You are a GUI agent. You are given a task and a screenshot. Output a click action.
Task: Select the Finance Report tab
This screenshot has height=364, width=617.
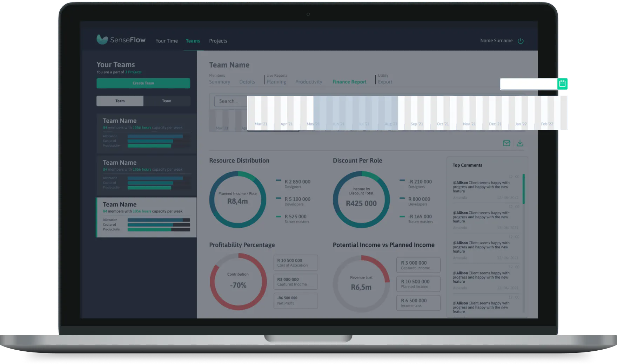tap(349, 82)
